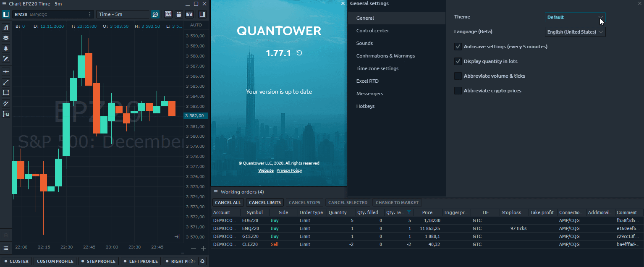Open the Language dropdown
Screen dimensions: 644x267
tap(575, 32)
